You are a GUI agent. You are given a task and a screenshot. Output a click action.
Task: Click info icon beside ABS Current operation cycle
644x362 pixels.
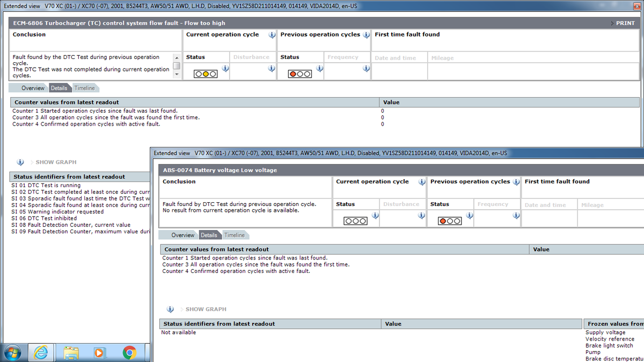[x=422, y=182]
